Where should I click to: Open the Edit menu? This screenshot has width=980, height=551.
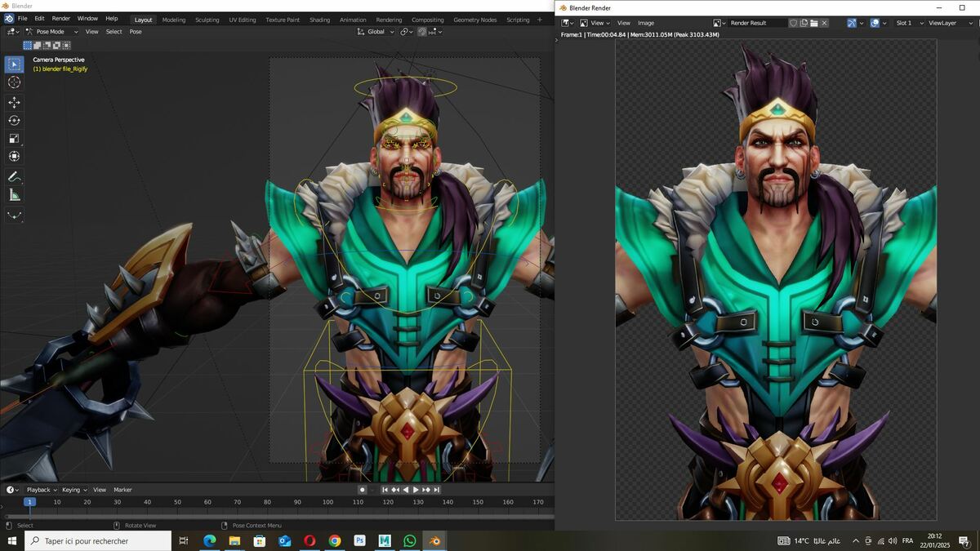point(39,19)
